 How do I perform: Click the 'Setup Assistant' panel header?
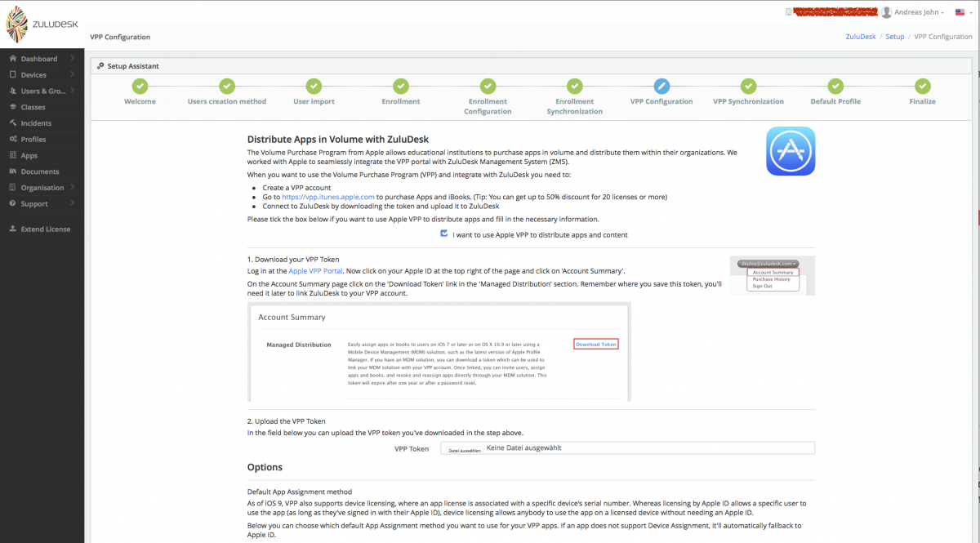[x=131, y=66]
